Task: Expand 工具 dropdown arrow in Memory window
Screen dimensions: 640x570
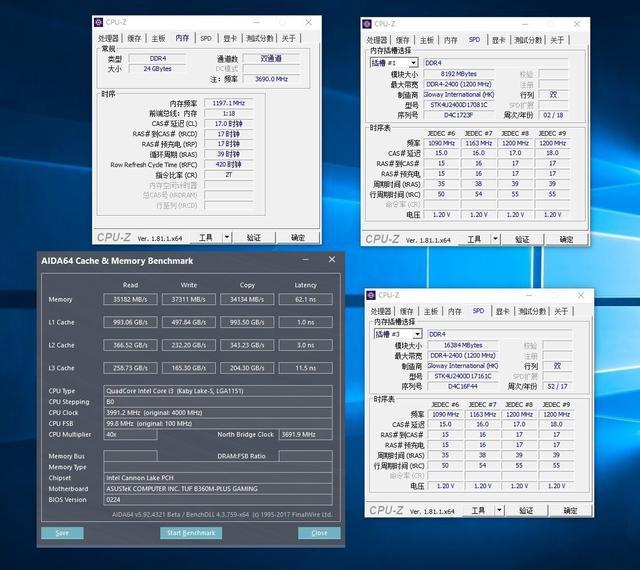Action: pyautogui.click(x=227, y=237)
